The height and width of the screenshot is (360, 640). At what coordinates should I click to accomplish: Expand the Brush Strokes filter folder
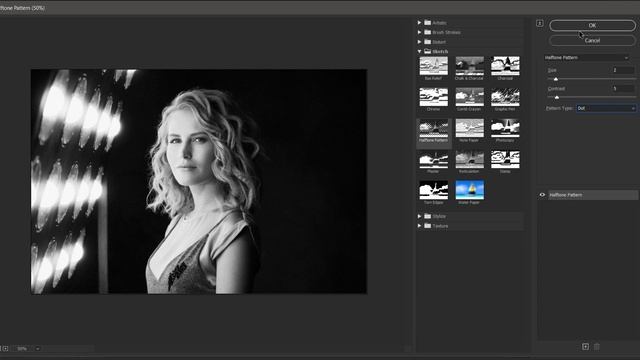coord(419,32)
